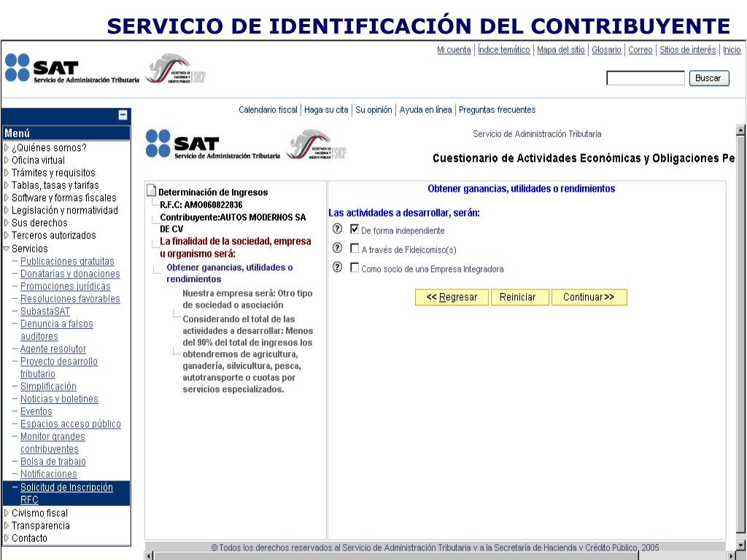Open Espacios acceso público link
Viewport: 747px width, 560px height.
[71, 424]
